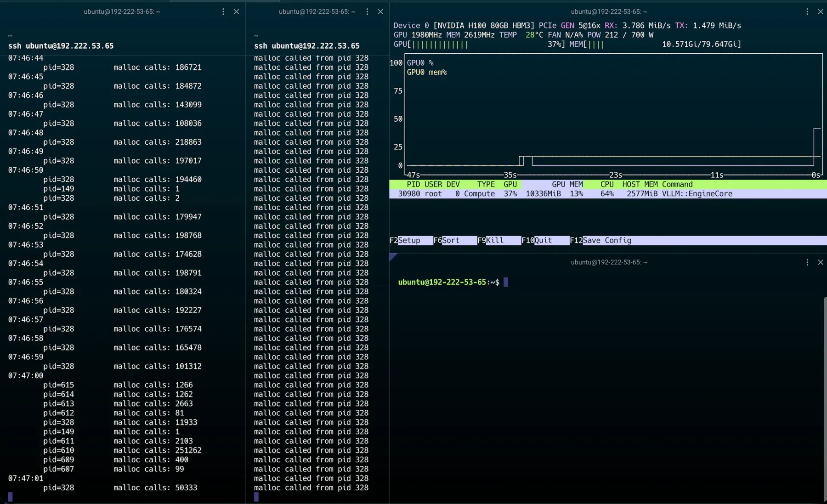Click the 2577MiB host memory value
This screenshot has width=827, height=504.
(x=642, y=194)
